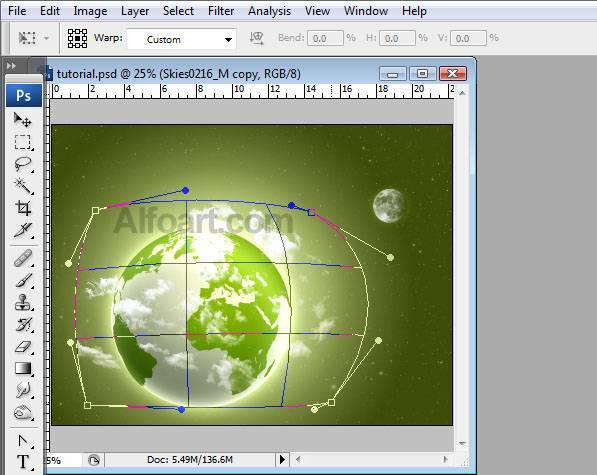Screen dimensions: 597x475
Task: Open the Analysis menu
Action: click(270, 11)
